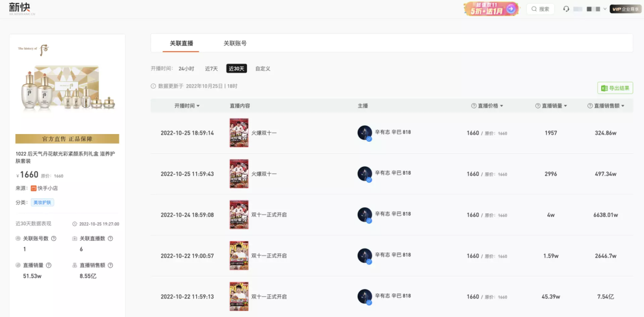Click the VIP 企业尊享 badge
This screenshot has height=317, width=644.
(625, 8)
